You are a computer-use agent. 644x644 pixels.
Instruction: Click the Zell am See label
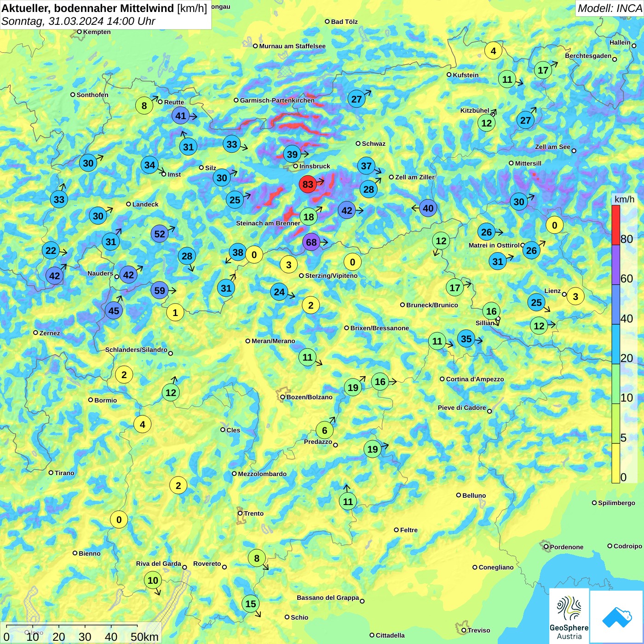point(552,147)
